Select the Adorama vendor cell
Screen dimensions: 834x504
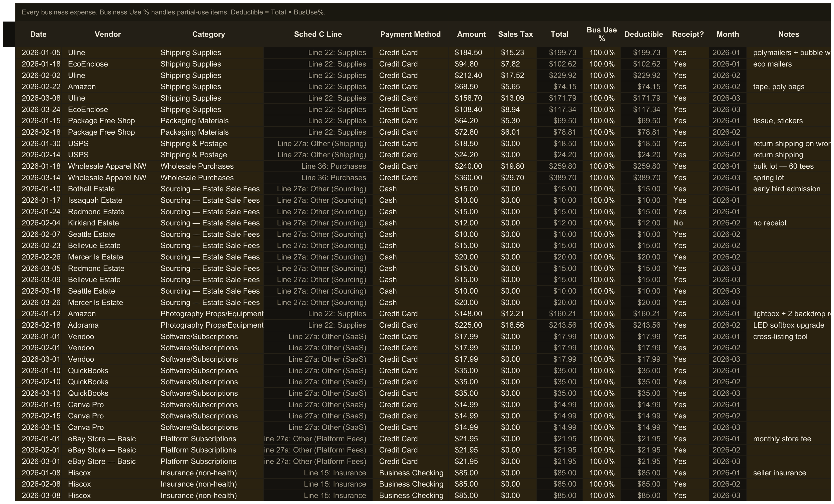pos(108,325)
